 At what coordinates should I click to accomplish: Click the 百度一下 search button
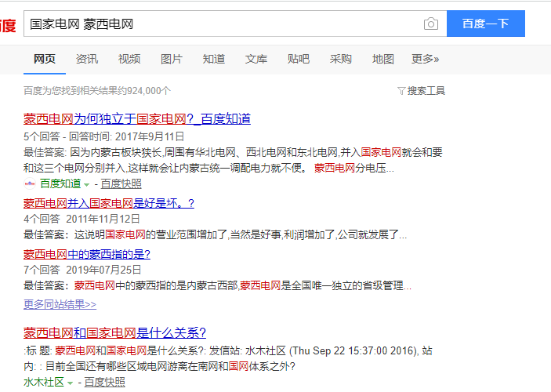[486, 24]
